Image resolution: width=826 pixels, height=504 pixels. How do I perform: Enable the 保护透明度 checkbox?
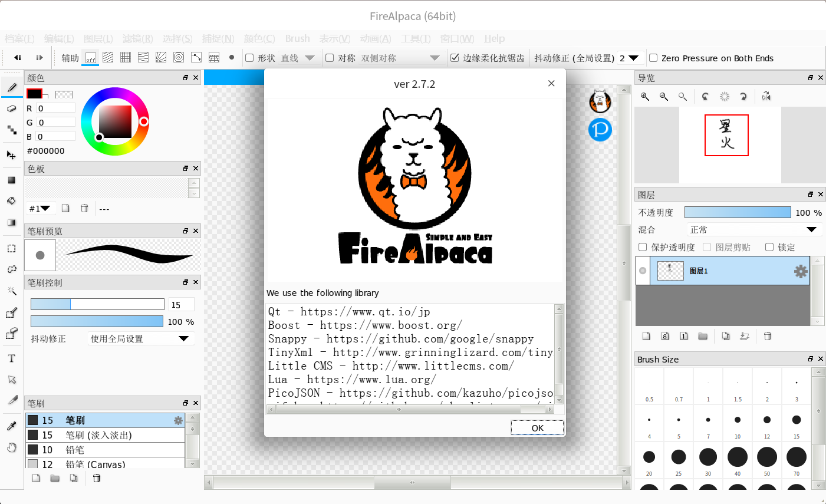pos(643,247)
